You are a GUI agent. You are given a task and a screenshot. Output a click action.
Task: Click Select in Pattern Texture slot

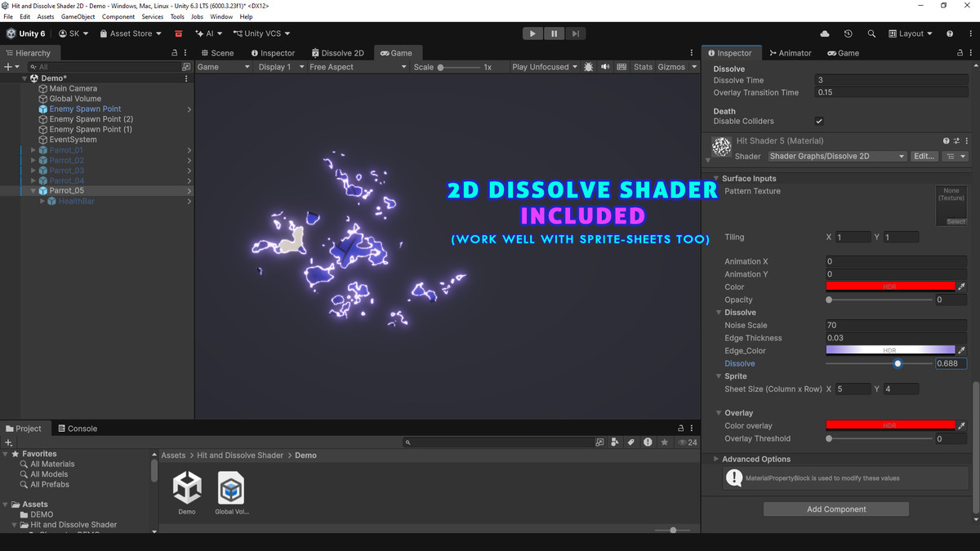[x=955, y=221]
